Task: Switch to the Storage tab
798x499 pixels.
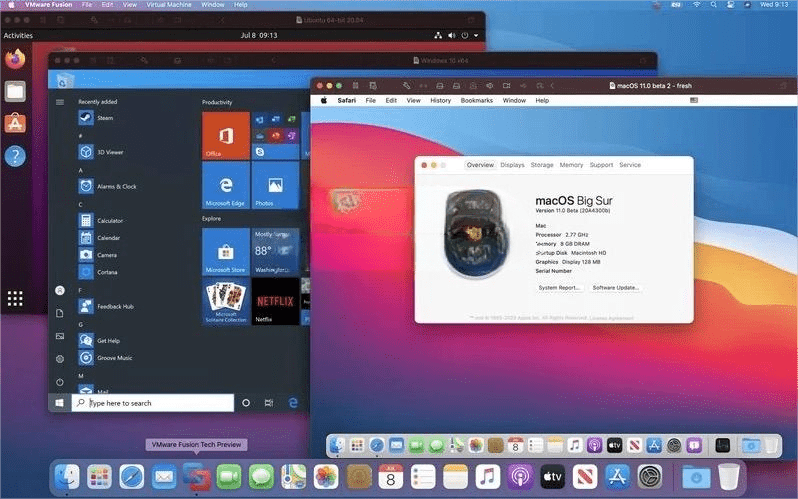Action: click(x=542, y=165)
